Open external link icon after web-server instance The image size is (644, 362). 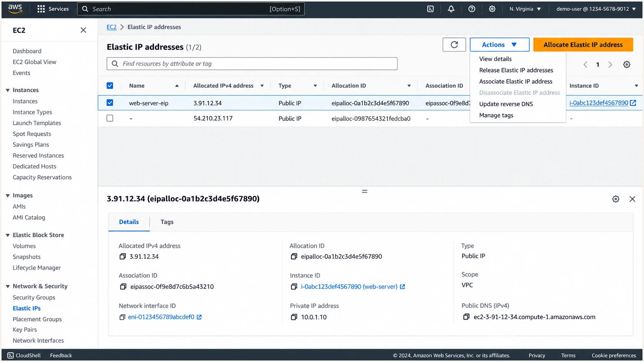402,287
